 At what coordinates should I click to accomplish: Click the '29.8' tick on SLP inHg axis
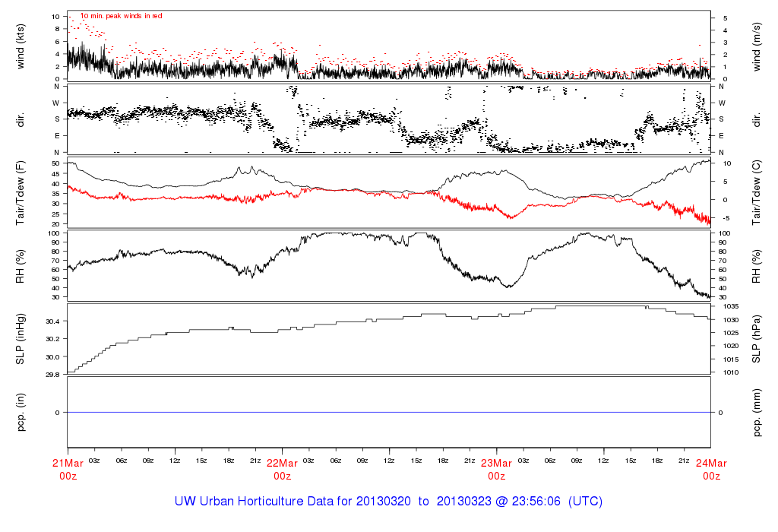coord(52,375)
